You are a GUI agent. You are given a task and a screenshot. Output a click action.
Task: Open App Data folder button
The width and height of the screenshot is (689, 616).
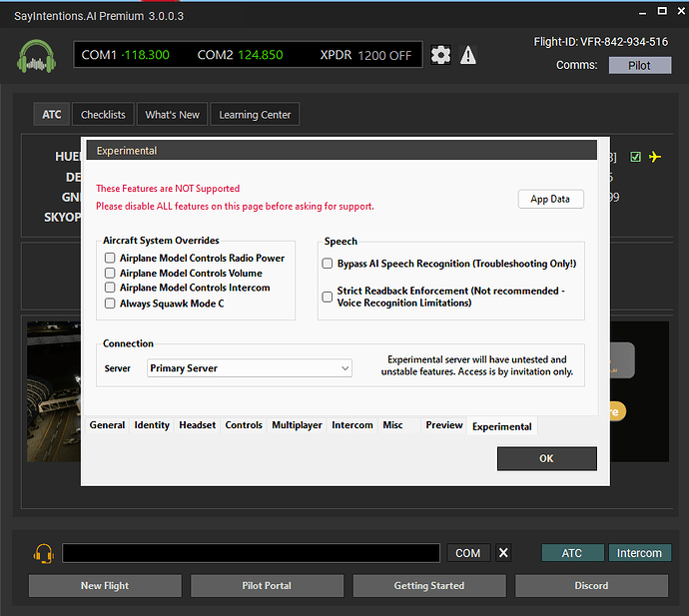(x=550, y=199)
